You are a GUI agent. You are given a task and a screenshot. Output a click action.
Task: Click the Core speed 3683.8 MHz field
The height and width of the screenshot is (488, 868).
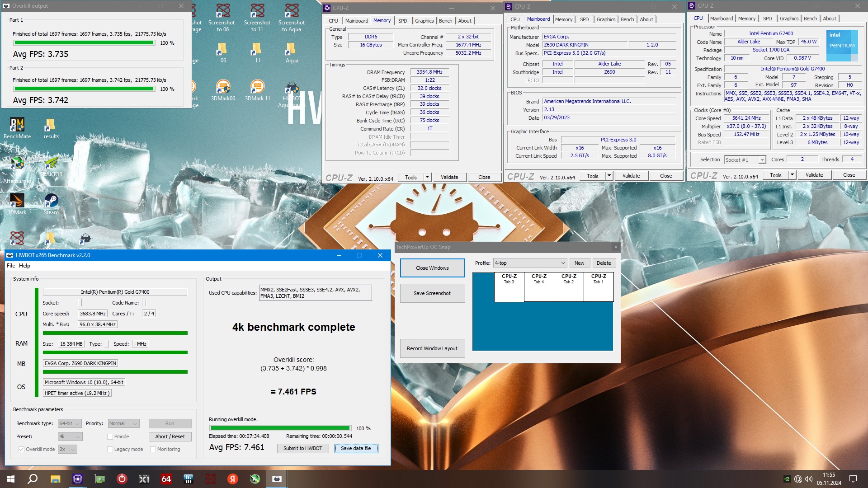pyautogui.click(x=93, y=314)
